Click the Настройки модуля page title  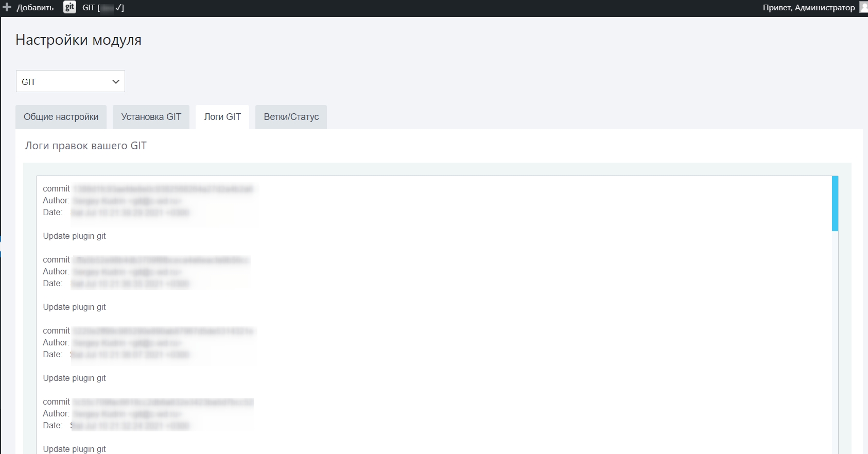[x=78, y=40]
